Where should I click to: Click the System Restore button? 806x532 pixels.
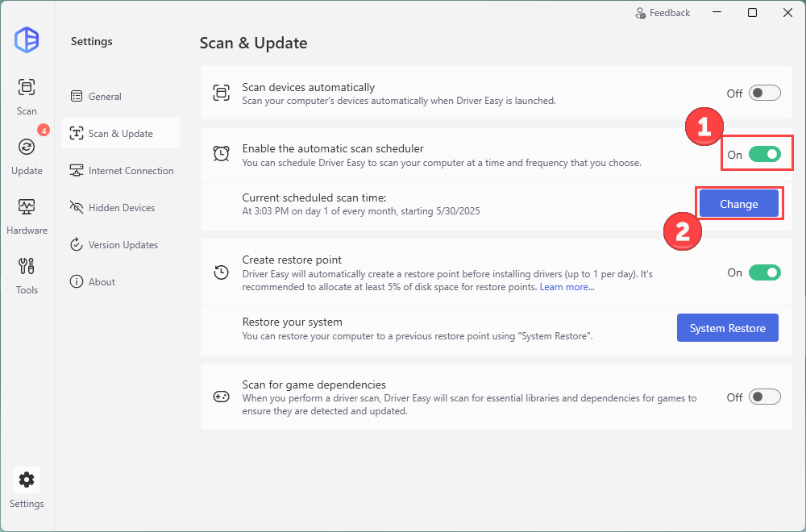pos(727,328)
